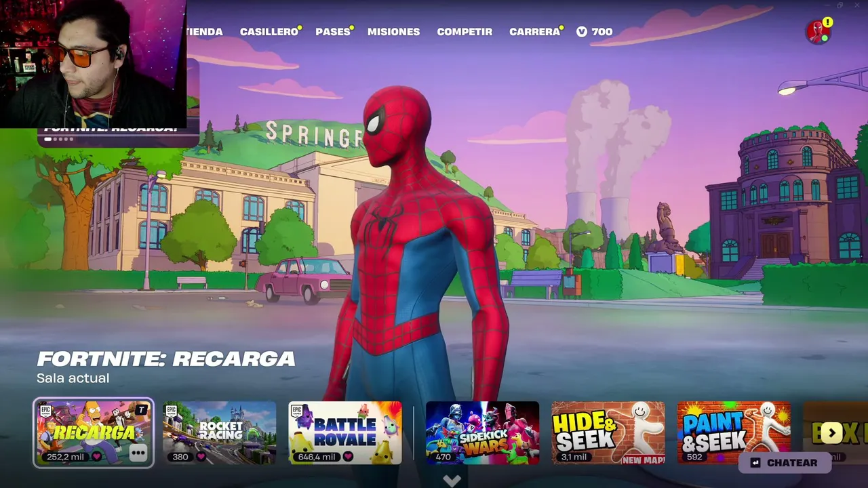The image size is (868, 488).
Task: Click the Epic Games badge on Rocket Racing tile
Action: pos(172,411)
